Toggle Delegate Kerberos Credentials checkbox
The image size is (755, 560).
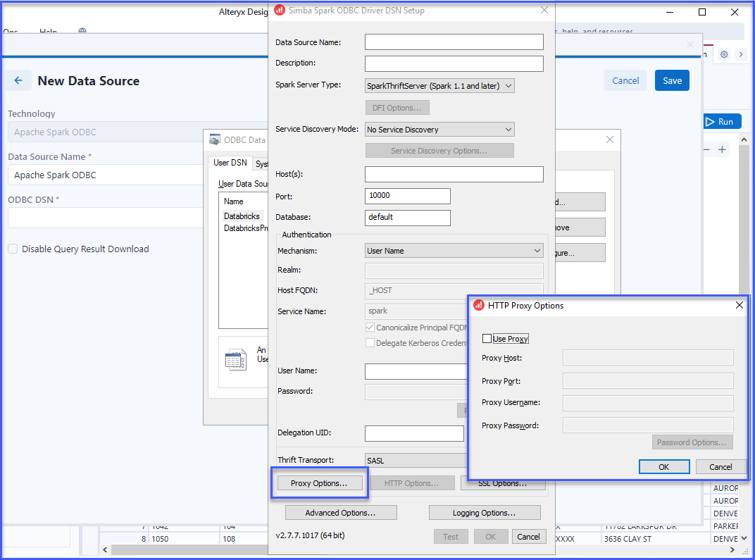click(370, 343)
